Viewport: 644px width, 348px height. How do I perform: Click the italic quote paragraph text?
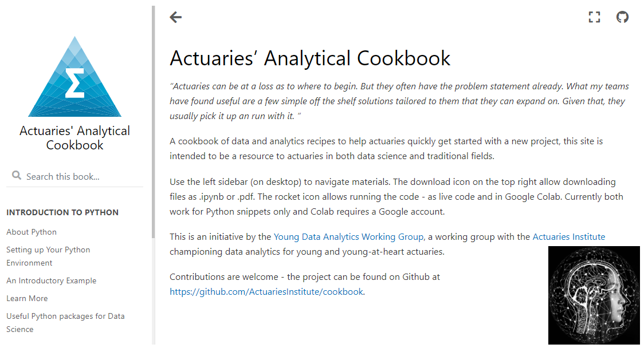399,101
